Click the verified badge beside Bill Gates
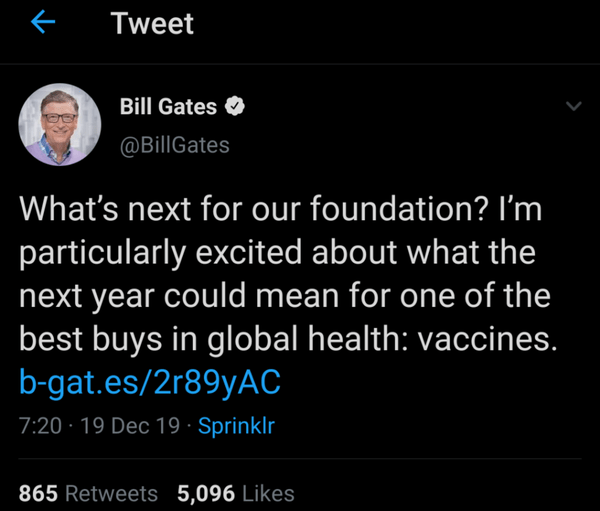Image resolution: width=600 pixels, height=511 pixels. coord(233,108)
